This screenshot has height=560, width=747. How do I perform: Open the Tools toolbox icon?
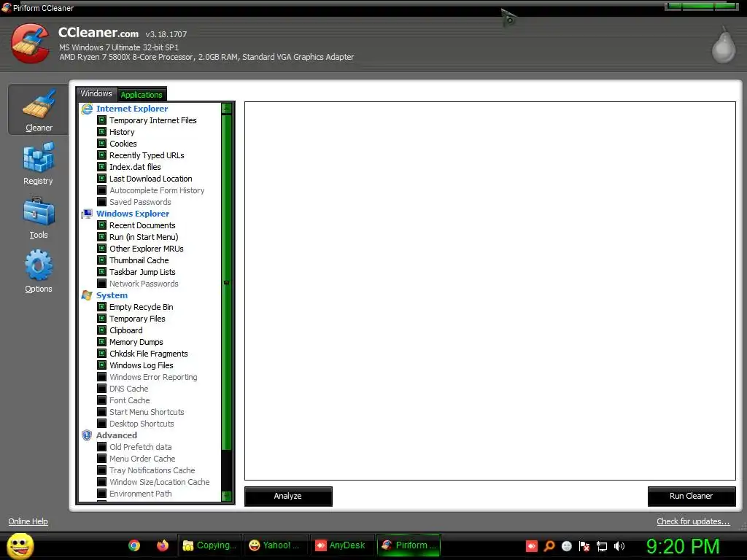[39, 211]
